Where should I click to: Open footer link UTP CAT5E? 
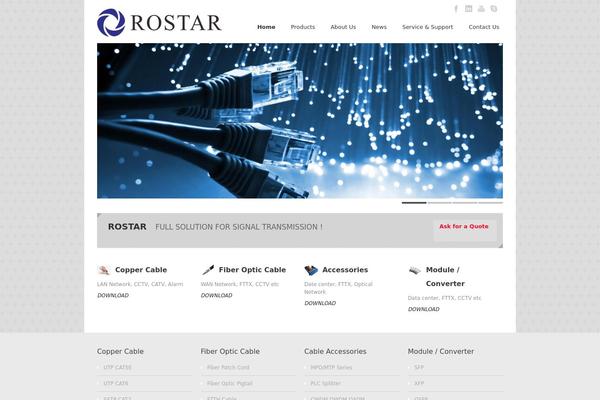point(117,367)
